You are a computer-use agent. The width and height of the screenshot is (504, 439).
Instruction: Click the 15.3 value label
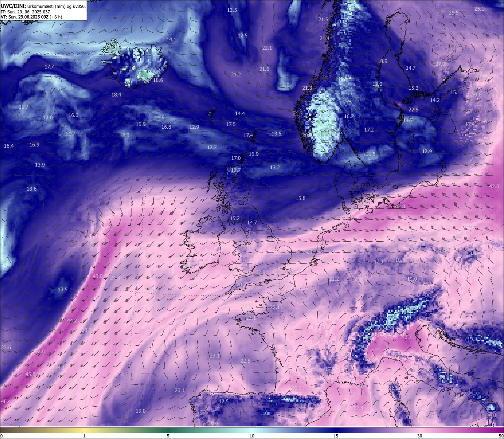coord(413,88)
